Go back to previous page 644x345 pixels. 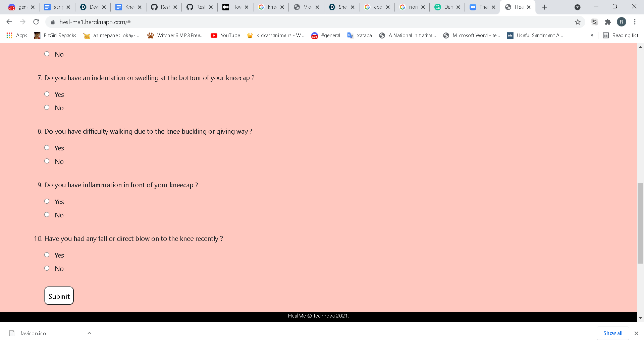tap(9, 22)
